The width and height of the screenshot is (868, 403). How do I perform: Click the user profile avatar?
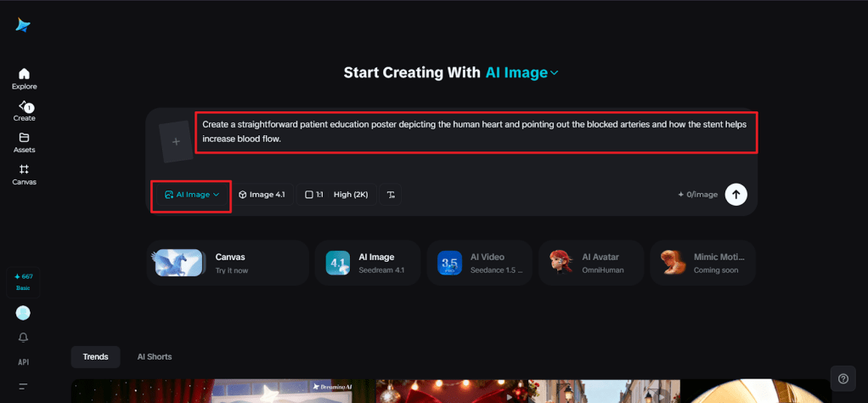click(x=23, y=313)
